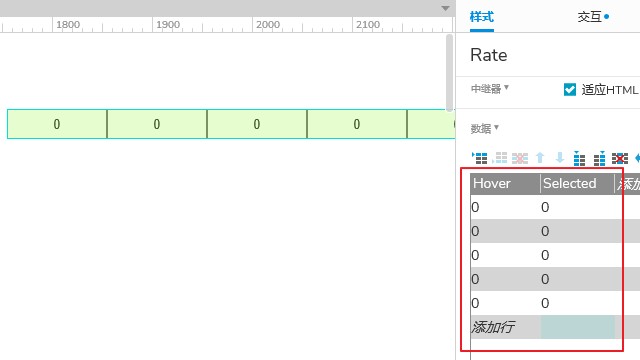Switch to the 样式 tab
The image size is (640, 360).
pos(482,17)
